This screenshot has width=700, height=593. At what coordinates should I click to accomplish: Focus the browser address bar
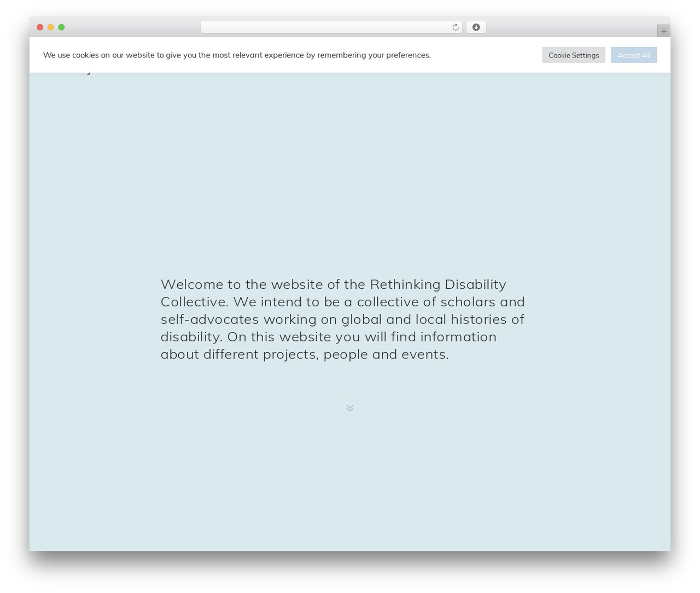pos(331,27)
